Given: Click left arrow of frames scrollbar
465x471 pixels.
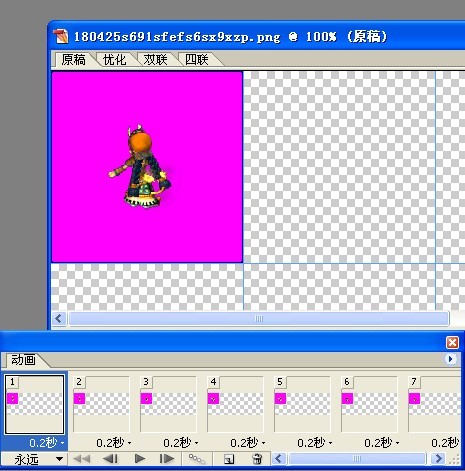Looking at the screenshot, I should (x=279, y=459).
